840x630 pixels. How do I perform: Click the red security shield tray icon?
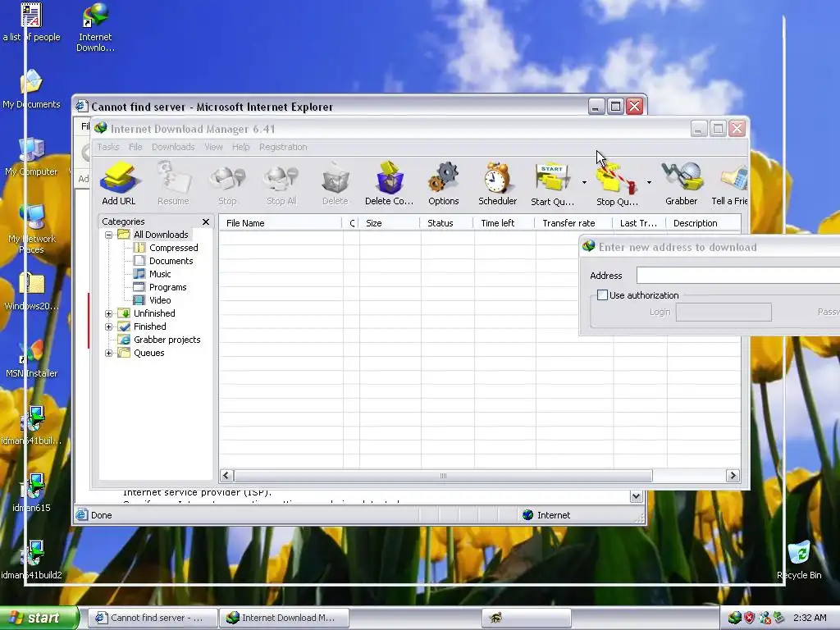[x=750, y=618]
